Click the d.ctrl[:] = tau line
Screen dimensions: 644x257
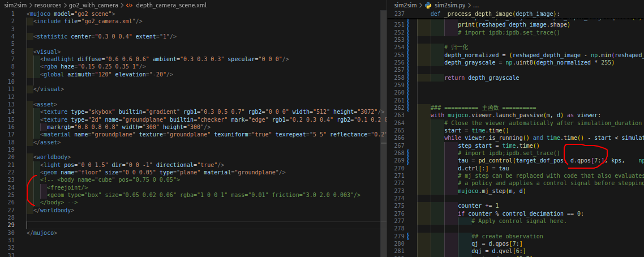(483, 168)
